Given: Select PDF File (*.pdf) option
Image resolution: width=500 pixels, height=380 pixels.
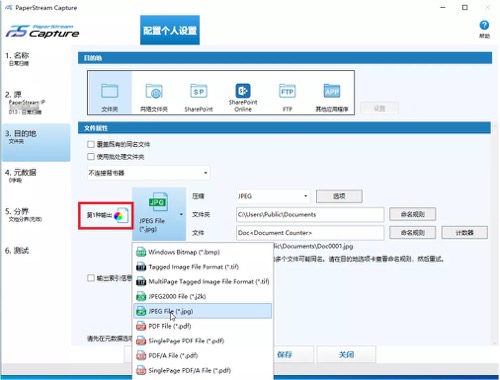Looking at the screenshot, I should (203, 326).
